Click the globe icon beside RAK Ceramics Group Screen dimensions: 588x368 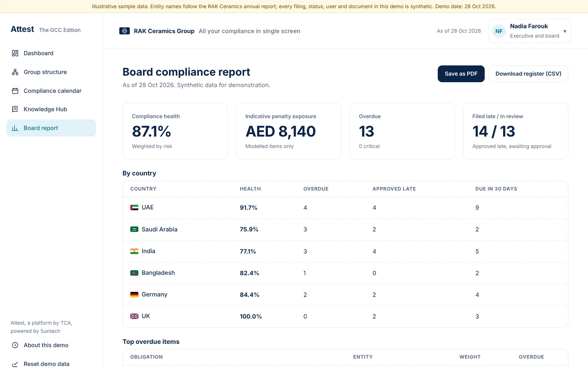click(125, 31)
